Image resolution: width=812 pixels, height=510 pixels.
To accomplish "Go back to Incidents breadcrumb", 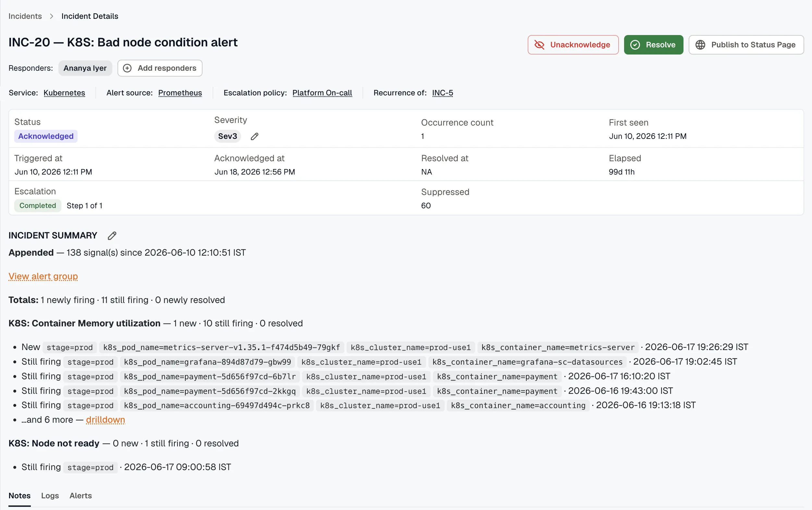I will click(x=25, y=16).
